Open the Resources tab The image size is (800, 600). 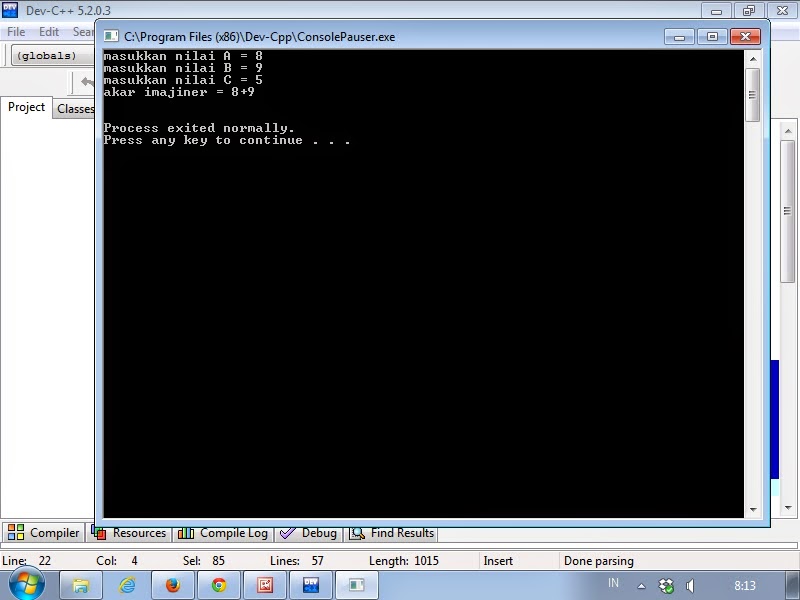click(130, 533)
